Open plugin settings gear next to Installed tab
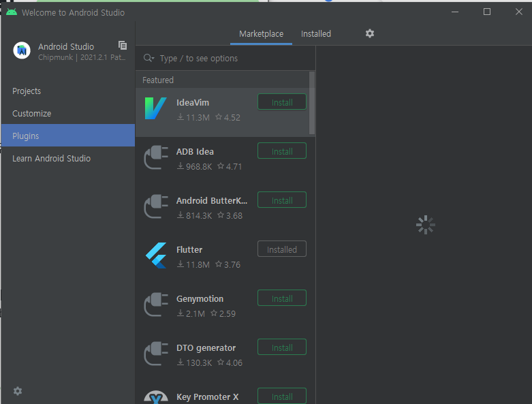 tap(370, 33)
